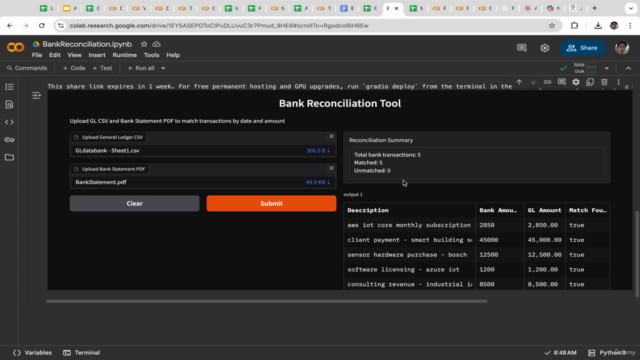Click the cloud save status icon
This screenshot has height=360, width=640.
point(156,44)
